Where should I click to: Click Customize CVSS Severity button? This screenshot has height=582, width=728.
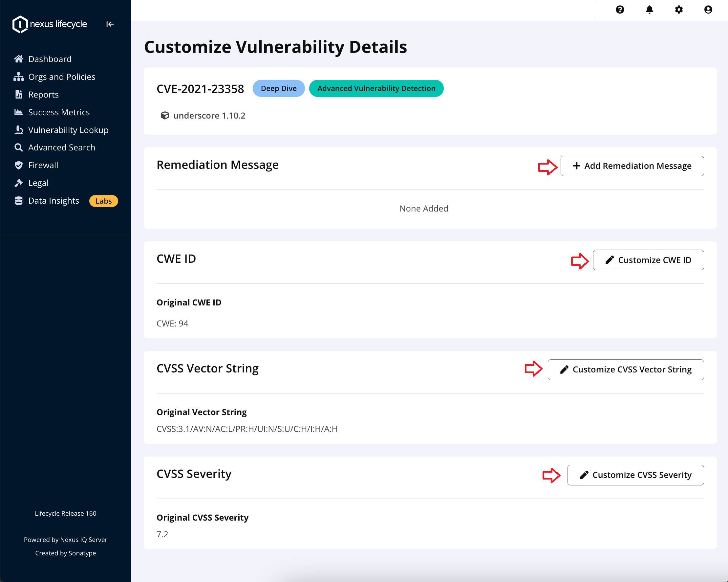tap(635, 475)
